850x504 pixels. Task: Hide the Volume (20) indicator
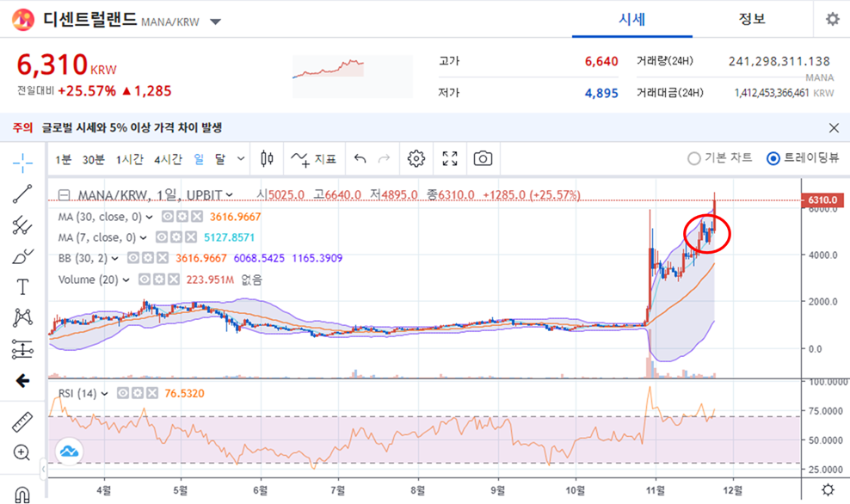click(145, 280)
